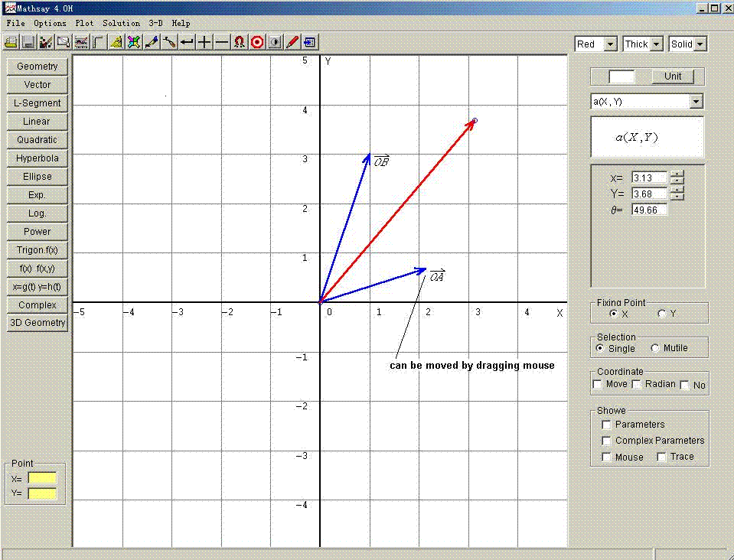Check the No coordinate checkbox
Screen dimensions: 734x560
click(x=685, y=385)
